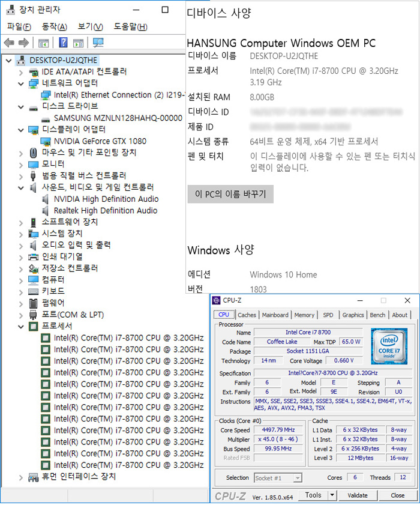Click the Specification field in CPU-Z
This screenshot has height=505, width=420.
333,373
